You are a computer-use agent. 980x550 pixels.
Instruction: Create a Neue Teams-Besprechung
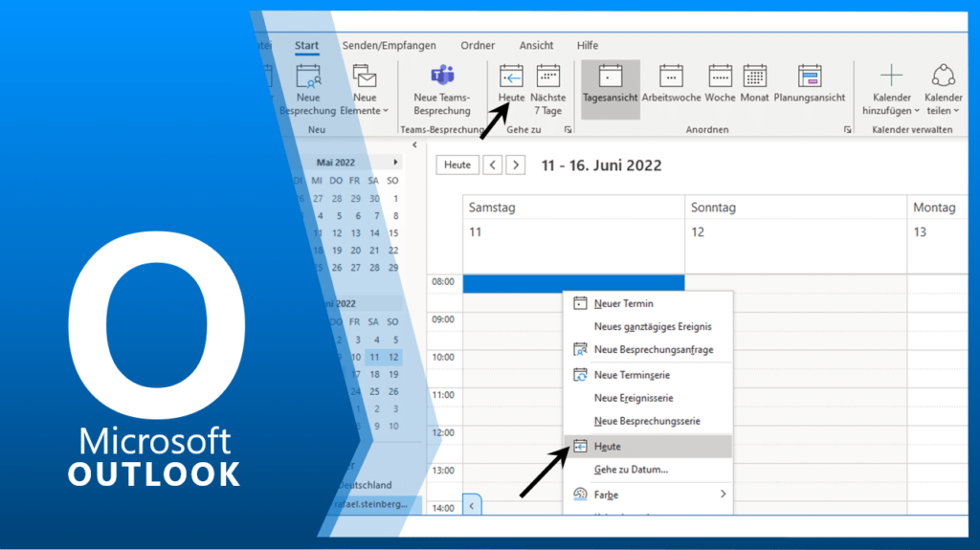click(x=442, y=91)
